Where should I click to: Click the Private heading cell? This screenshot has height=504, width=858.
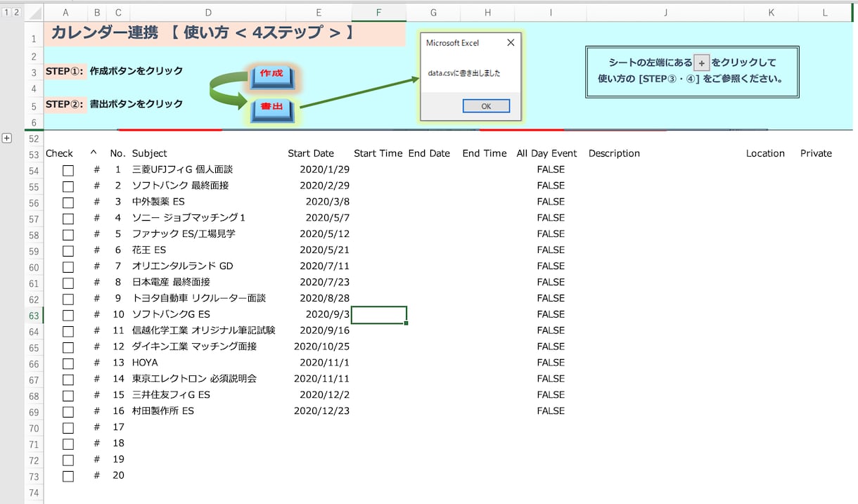tap(825, 153)
